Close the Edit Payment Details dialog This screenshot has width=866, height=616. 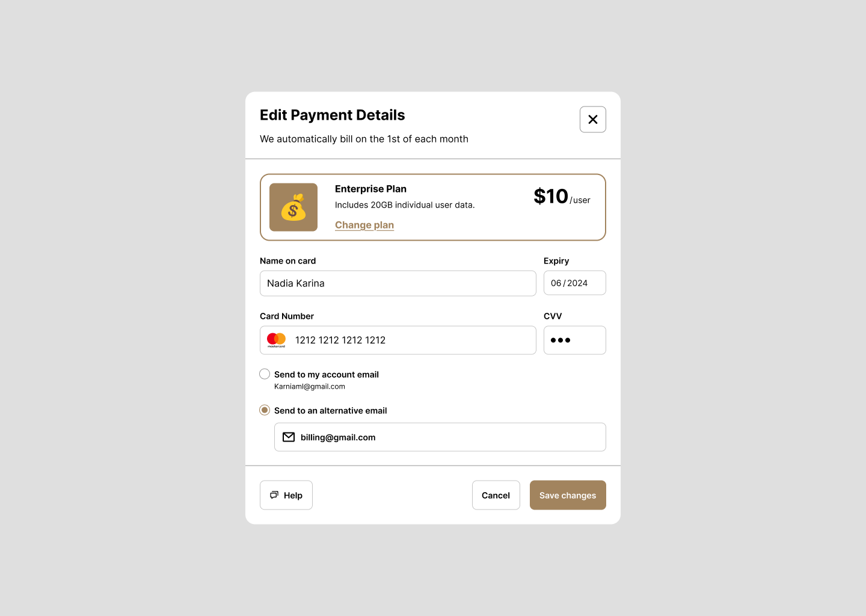pyautogui.click(x=592, y=120)
